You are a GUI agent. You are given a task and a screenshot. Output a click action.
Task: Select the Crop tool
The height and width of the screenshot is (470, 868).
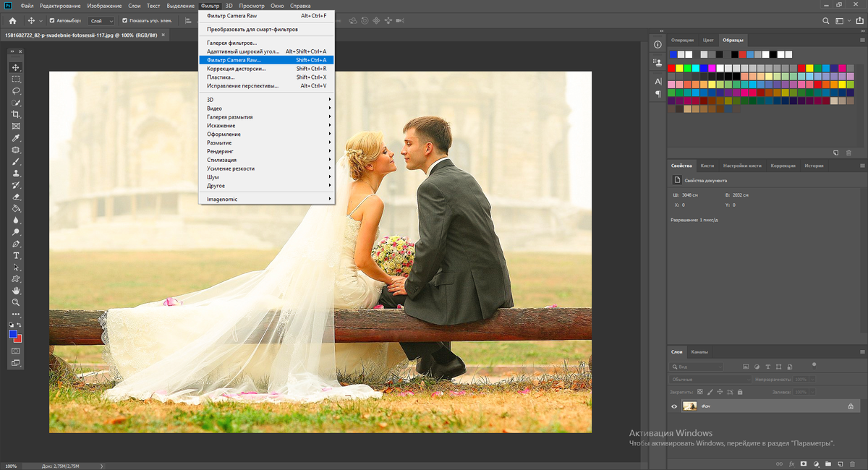coord(16,114)
